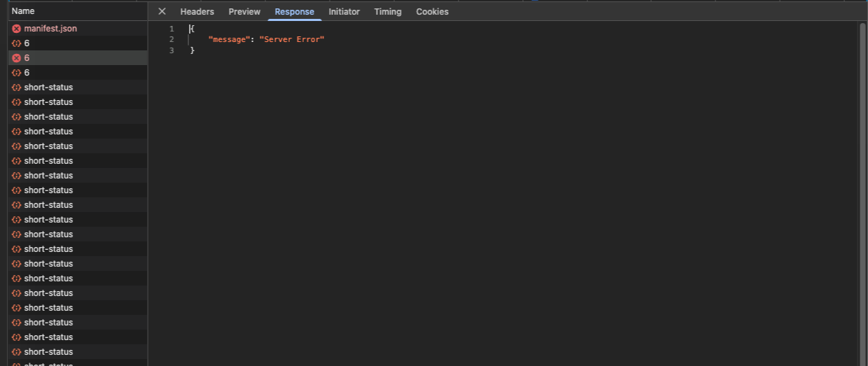This screenshot has height=366, width=868.
Task: Click the JSON icon of the first short-status request
Action: pyautogui.click(x=17, y=87)
